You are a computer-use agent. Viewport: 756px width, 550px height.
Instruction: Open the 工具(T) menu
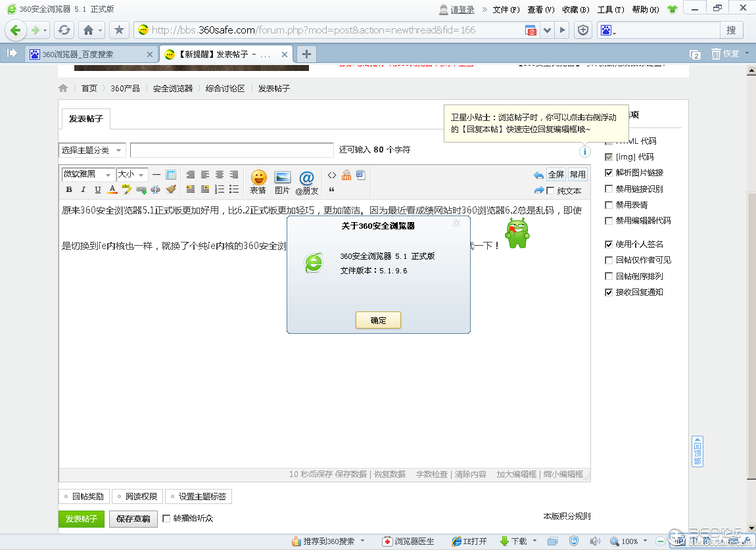coord(610,10)
